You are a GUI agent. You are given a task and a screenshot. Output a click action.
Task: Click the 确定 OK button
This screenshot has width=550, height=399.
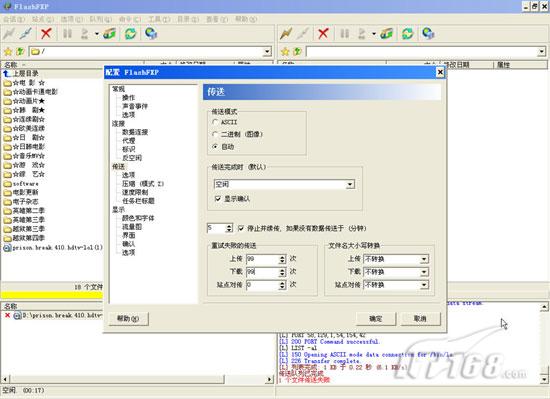point(376,319)
